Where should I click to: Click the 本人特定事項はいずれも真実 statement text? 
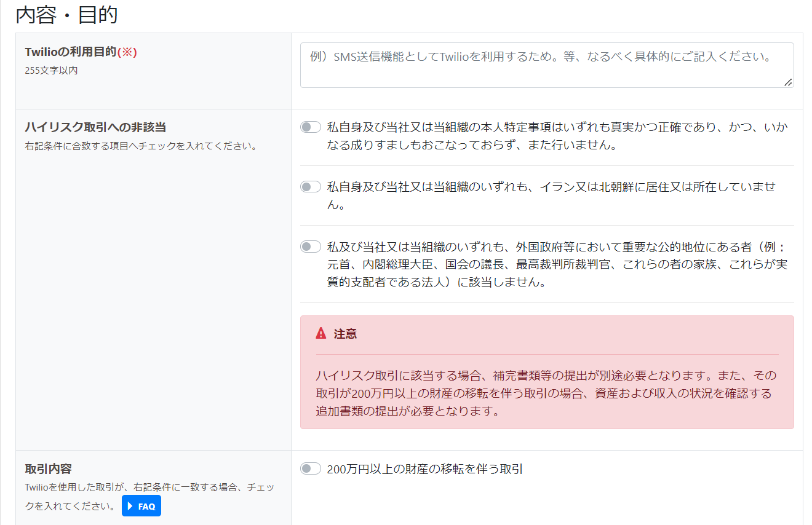[557, 136]
